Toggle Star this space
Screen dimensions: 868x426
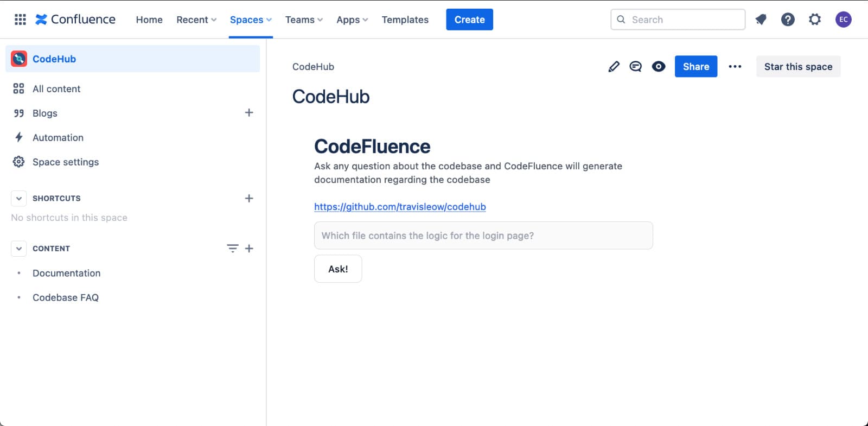point(798,67)
